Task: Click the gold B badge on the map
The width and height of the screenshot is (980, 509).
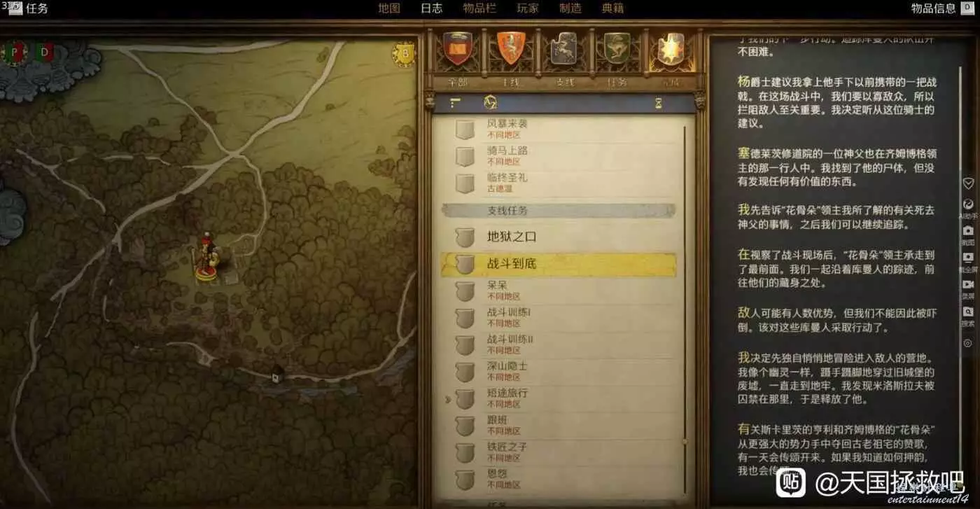Action: [405, 54]
